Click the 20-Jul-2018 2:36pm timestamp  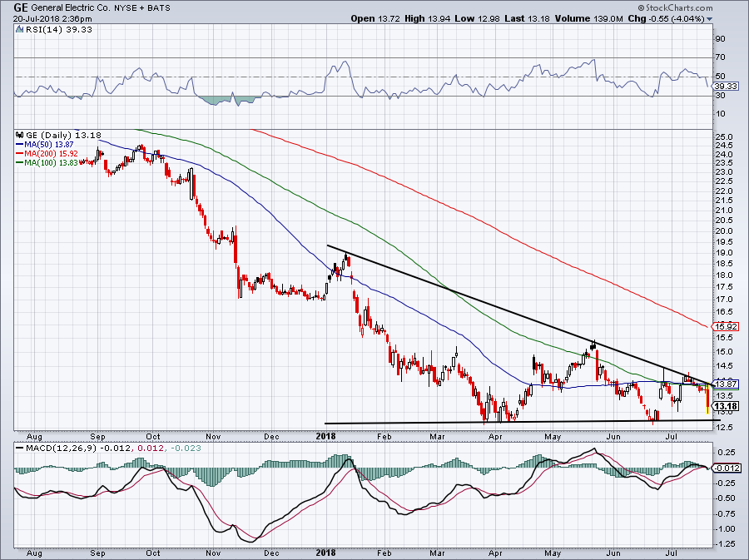tap(52, 19)
